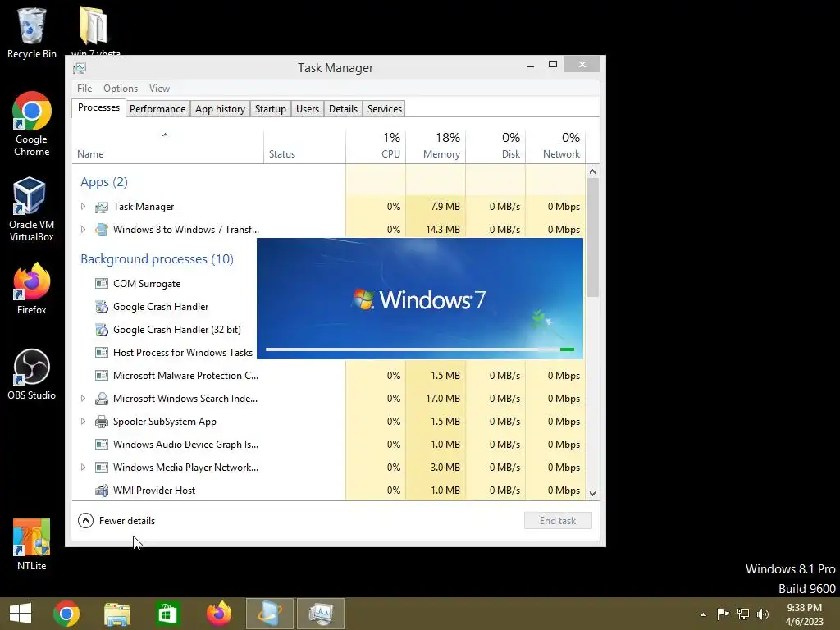840x630 pixels.
Task: Expand the Microsoft Windows Search Indexer row
Action: pyautogui.click(x=83, y=399)
